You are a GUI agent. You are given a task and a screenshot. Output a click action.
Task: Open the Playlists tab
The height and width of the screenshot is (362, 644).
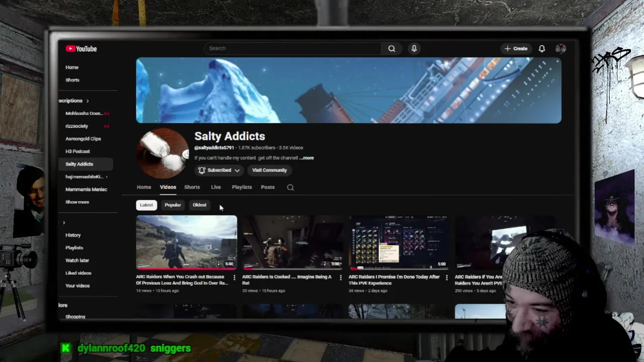242,187
